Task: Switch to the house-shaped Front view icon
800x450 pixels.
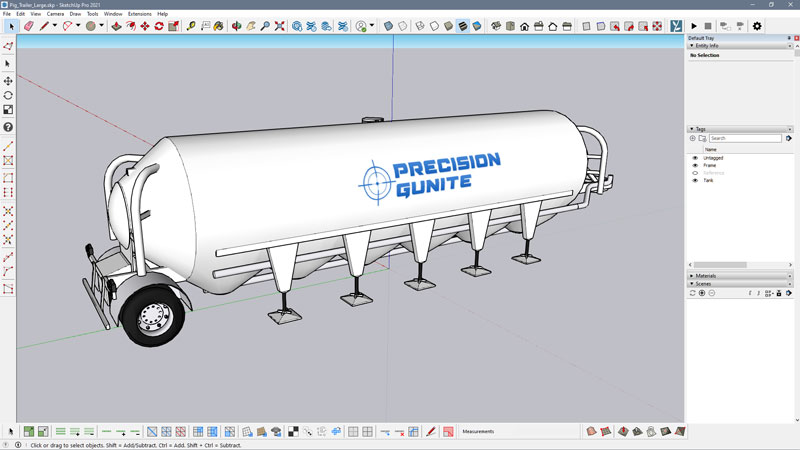Action: (524, 26)
